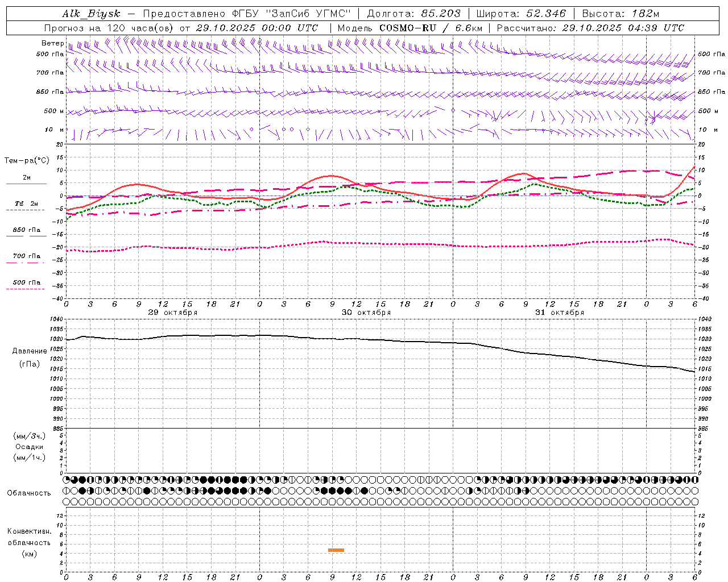Click the black pressure curve line
The image size is (728, 582).
click(381, 340)
